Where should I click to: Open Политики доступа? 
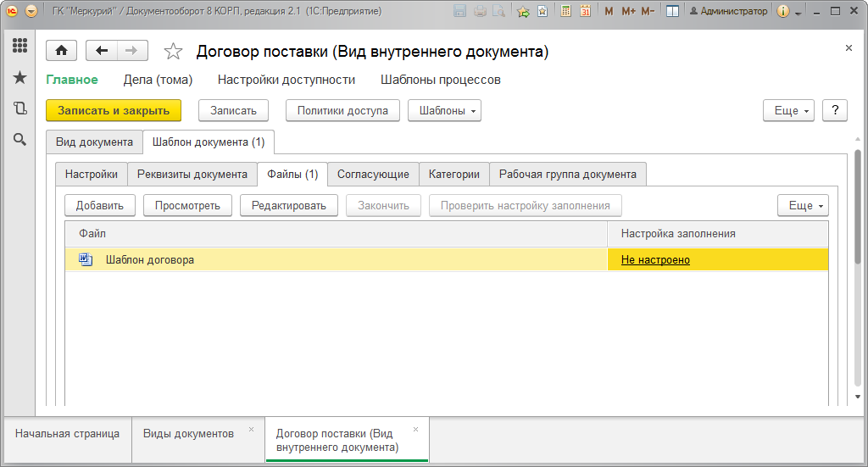click(342, 111)
